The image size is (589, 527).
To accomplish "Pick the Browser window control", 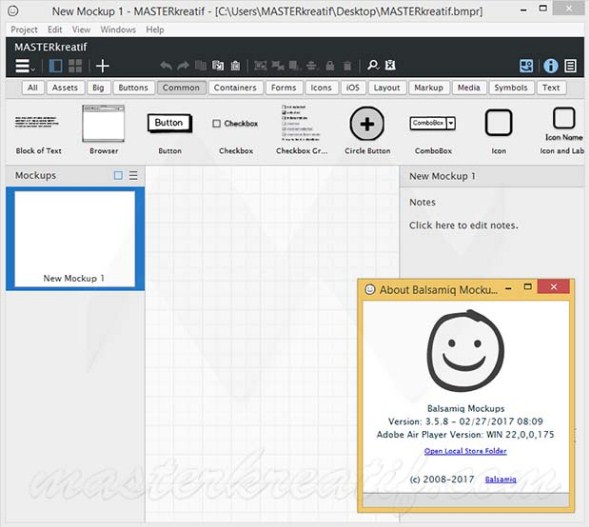I will tap(104, 130).
